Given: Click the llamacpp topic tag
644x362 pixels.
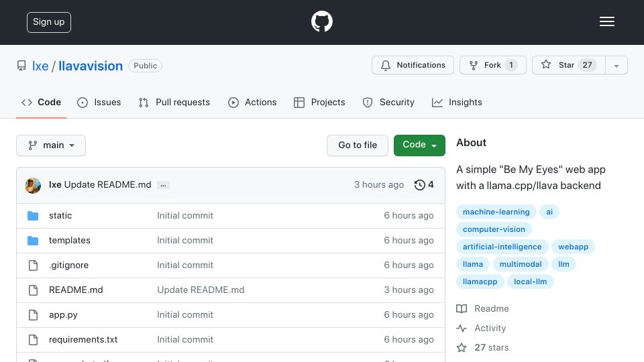Looking at the screenshot, I should click(480, 282).
